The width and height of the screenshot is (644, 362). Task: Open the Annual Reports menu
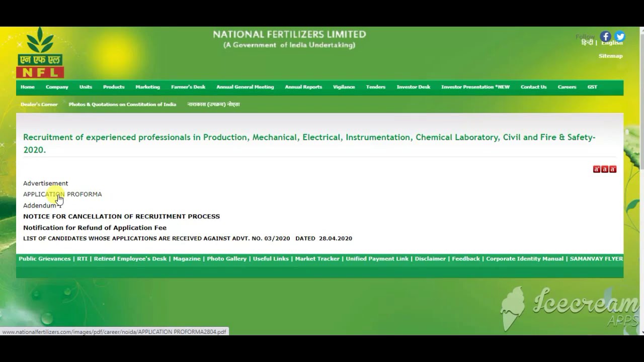click(303, 87)
